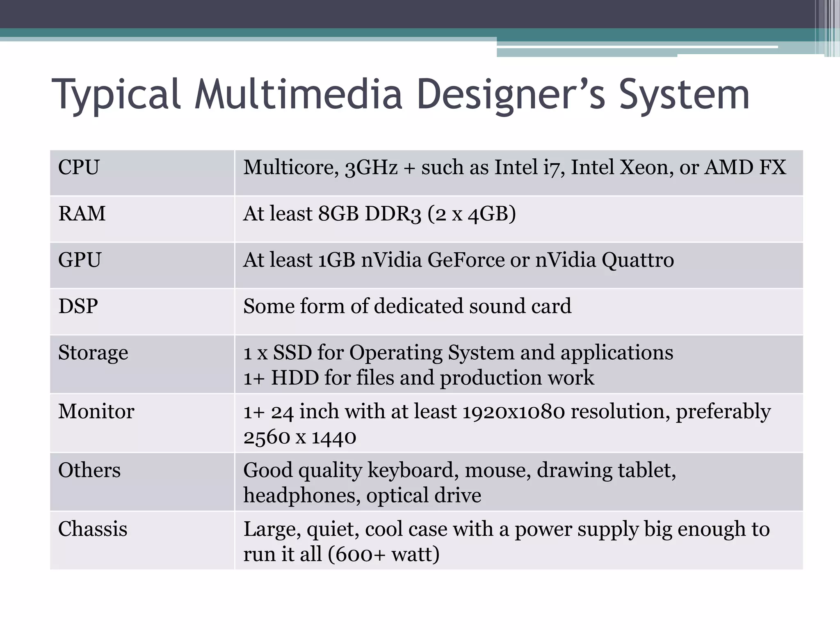Select the 'Storage' label cell

tap(142, 364)
